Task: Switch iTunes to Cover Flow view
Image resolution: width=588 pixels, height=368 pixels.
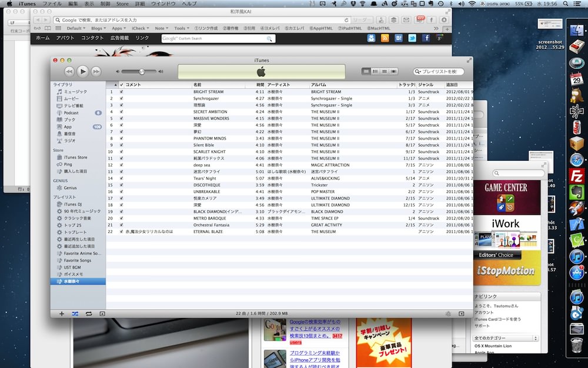Action: coord(393,71)
